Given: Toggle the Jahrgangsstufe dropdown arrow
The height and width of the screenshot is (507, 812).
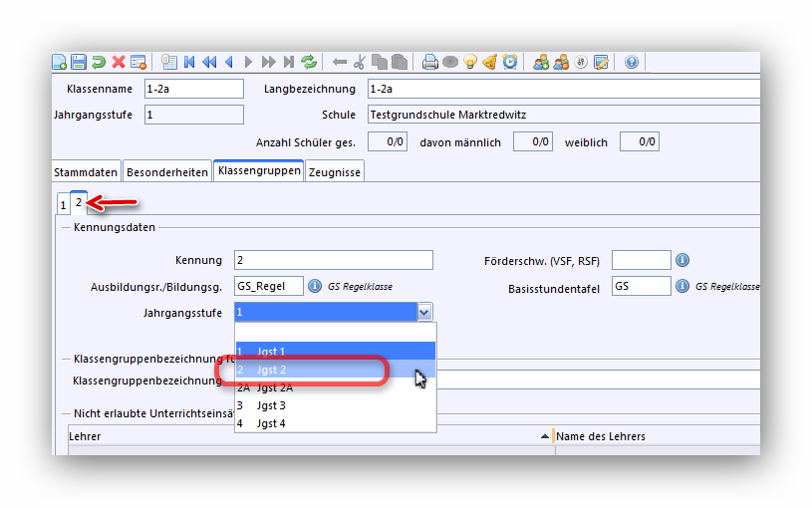Looking at the screenshot, I should 424,313.
